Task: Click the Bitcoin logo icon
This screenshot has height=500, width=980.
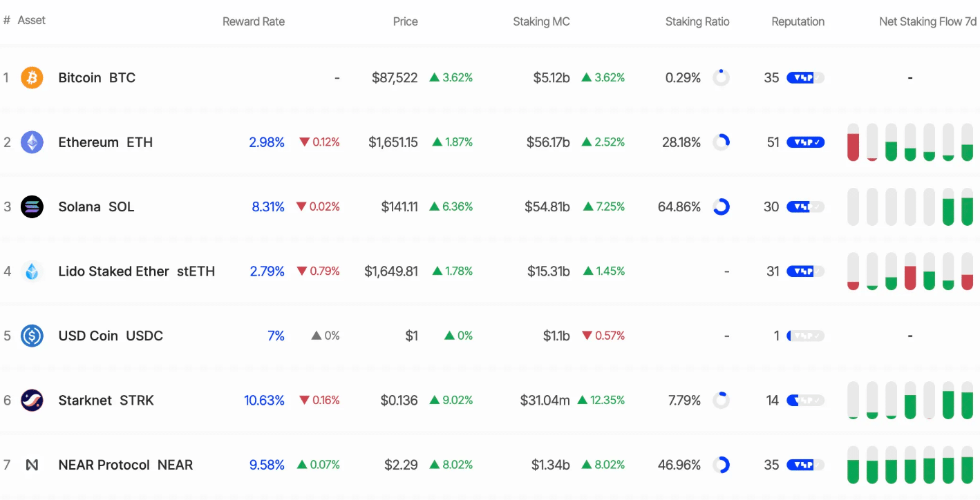Action: [x=32, y=78]
